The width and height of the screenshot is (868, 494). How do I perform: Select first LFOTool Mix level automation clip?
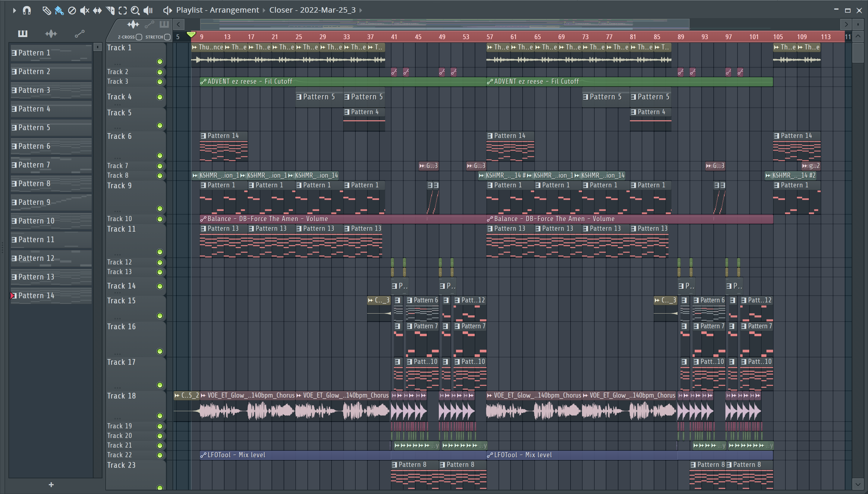pyautogui.click(x=343, y=455)
